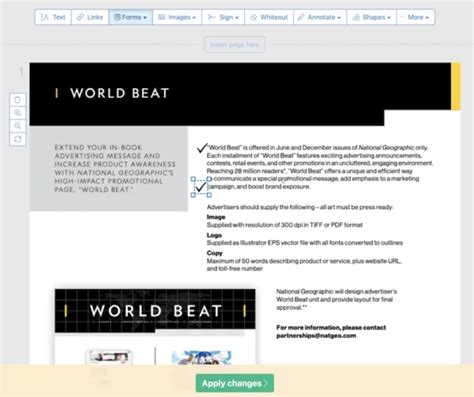Zoom out of the page

(18, 126)
